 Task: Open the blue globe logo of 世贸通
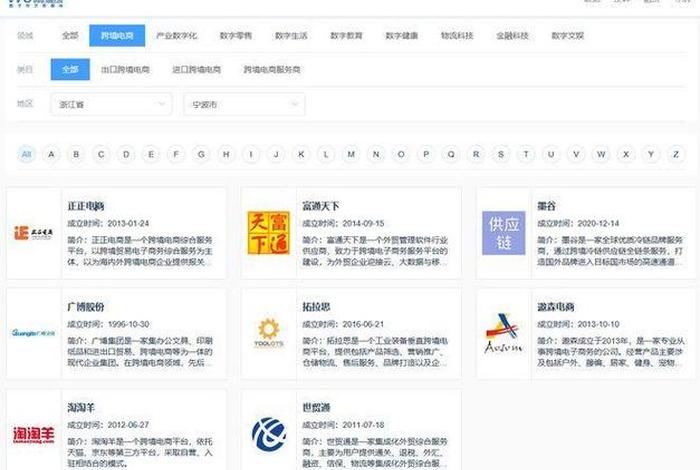tap(268, 434)
